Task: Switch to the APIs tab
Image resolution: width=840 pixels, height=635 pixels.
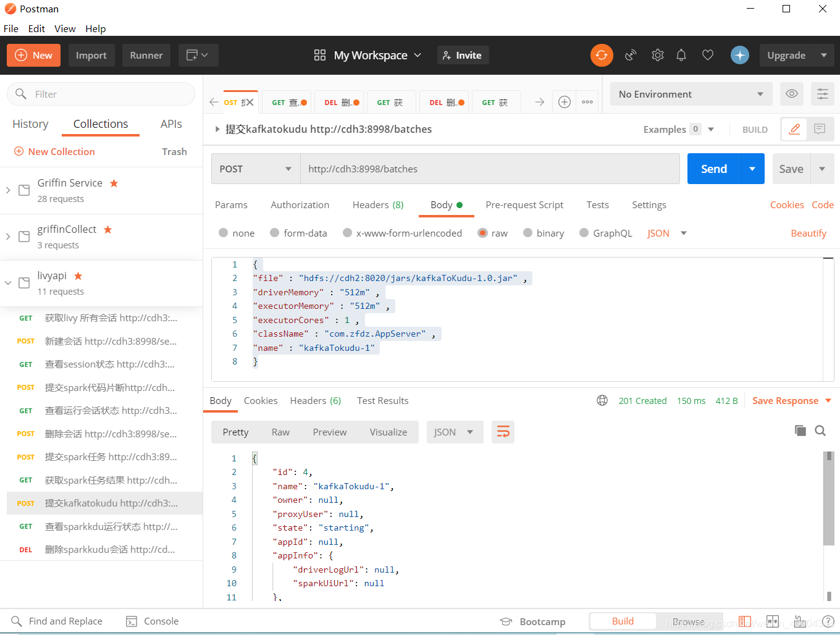Action: (171, 124)
